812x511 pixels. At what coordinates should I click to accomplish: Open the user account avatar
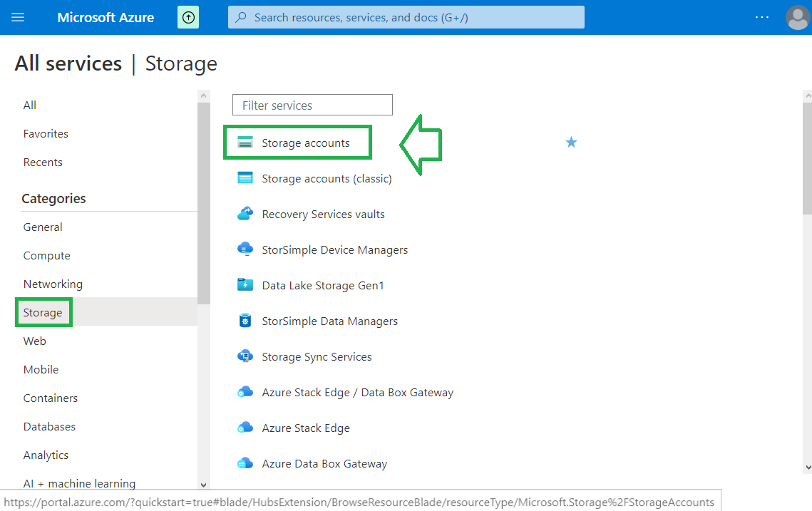pyautogui.click(x=798, y=18)
